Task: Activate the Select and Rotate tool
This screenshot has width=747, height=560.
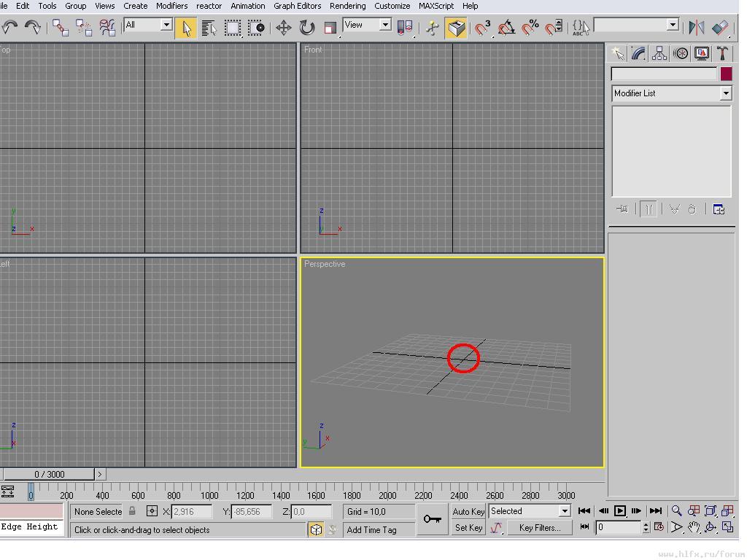Action: [307, 28]
